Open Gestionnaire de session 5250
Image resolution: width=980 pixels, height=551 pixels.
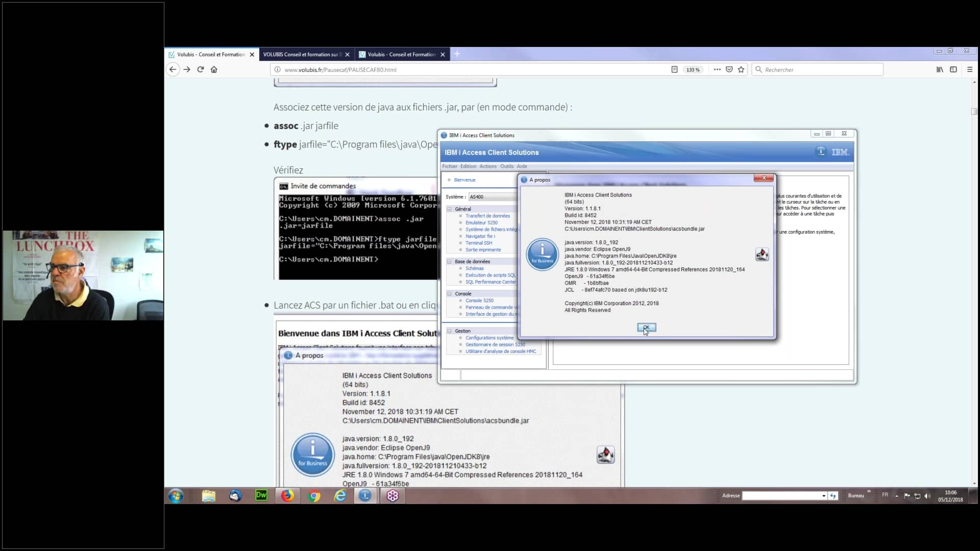pyautogui.click(x=495, y=345)
